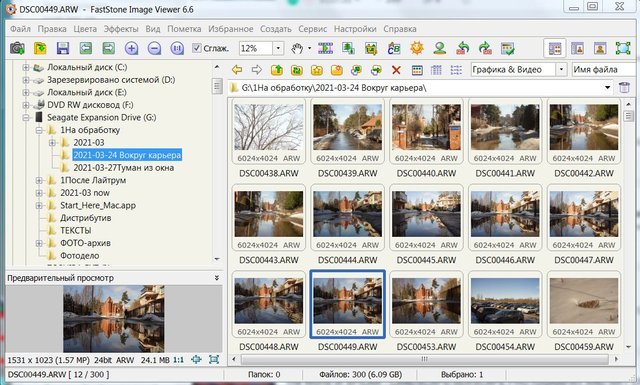The width and height of the screenshot is (640, 385).
Task: Select the 2021-03-27Туман из окна folder
Action: point(123,167)
